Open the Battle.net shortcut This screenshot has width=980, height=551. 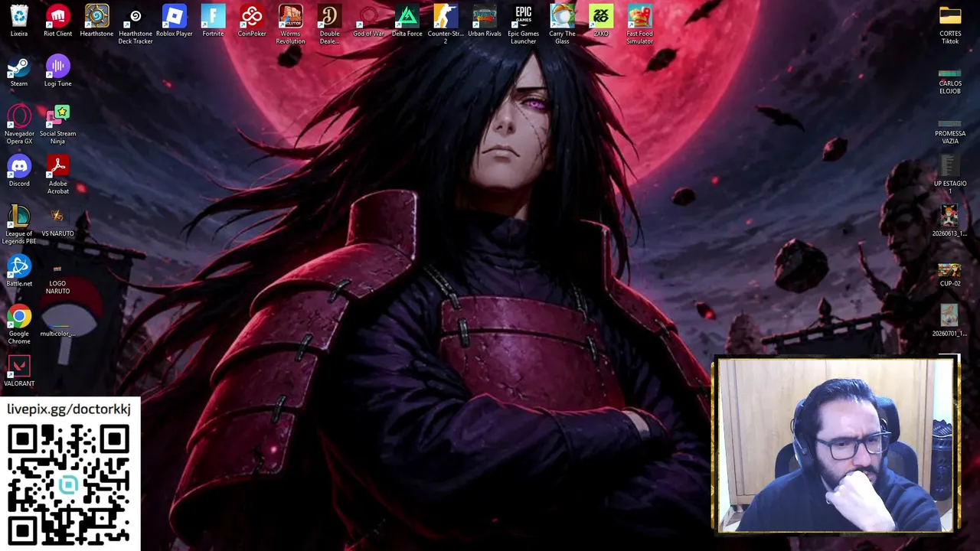[x=19, y=266]
